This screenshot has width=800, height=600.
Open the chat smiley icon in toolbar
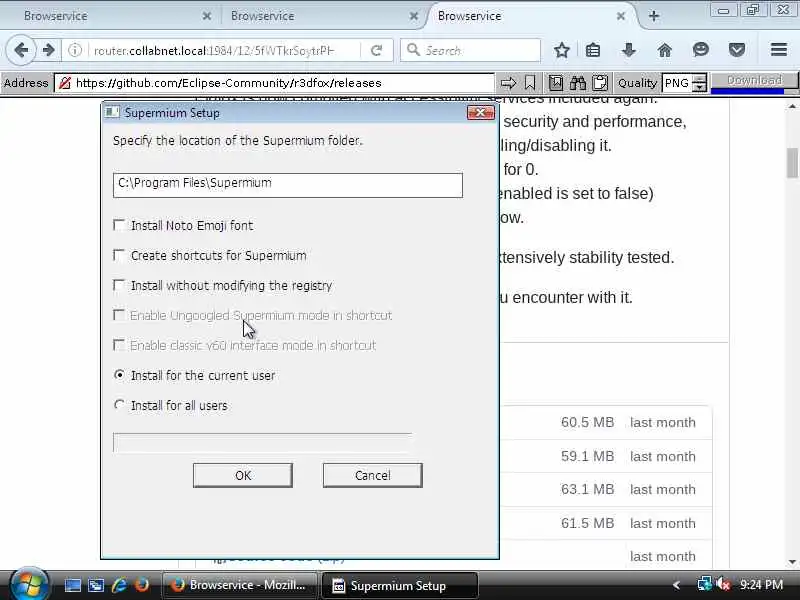point(701,50)
